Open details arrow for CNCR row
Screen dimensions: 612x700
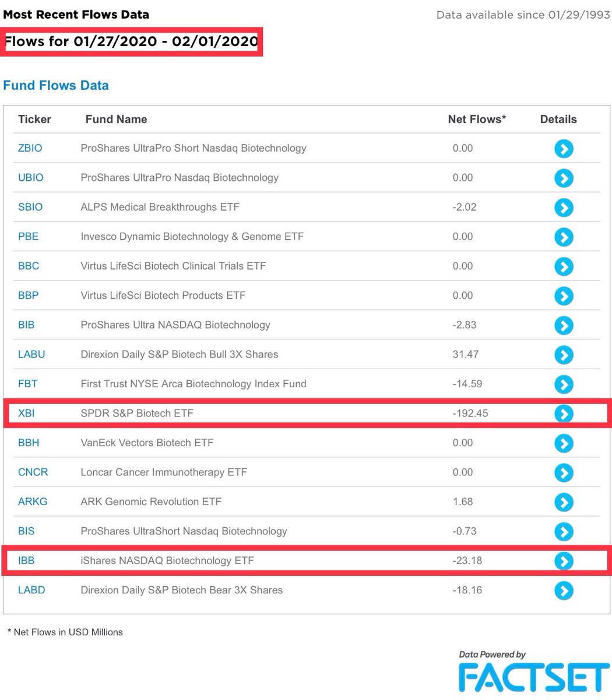[x=564, y=473]
